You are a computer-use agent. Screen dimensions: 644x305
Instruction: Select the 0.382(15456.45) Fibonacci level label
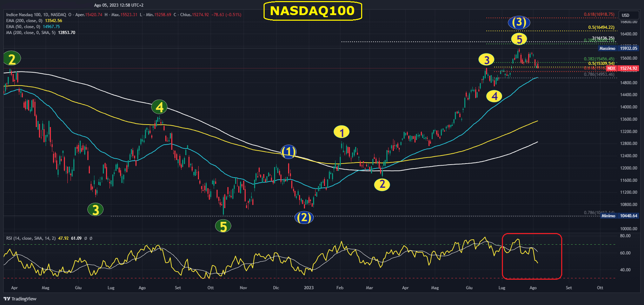[599, 59]
